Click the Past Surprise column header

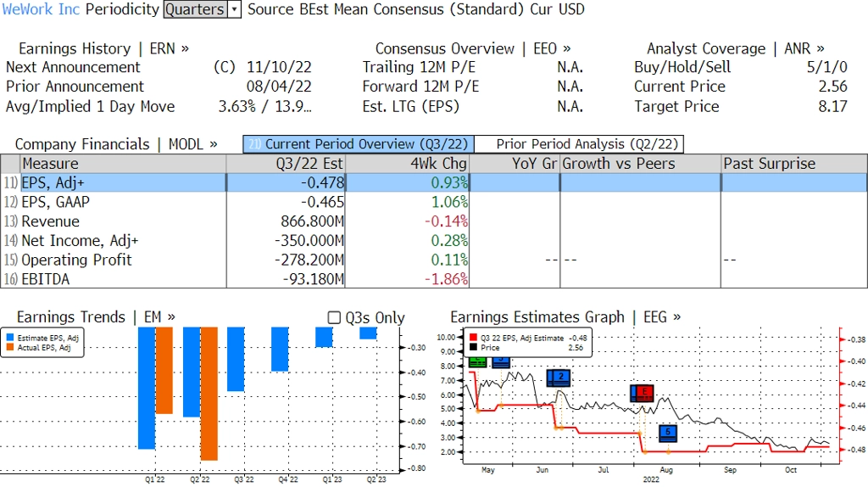pyautogui.click(x=794, y=164)
